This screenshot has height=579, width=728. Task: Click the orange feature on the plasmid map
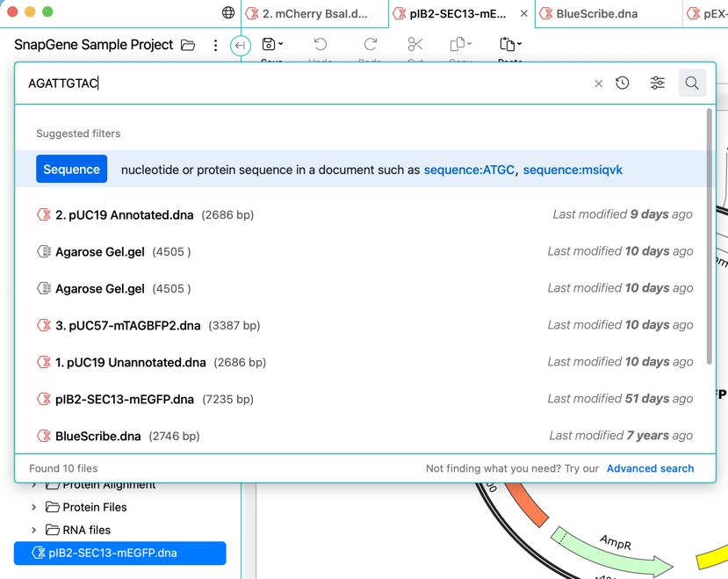(x=526, y=504)
